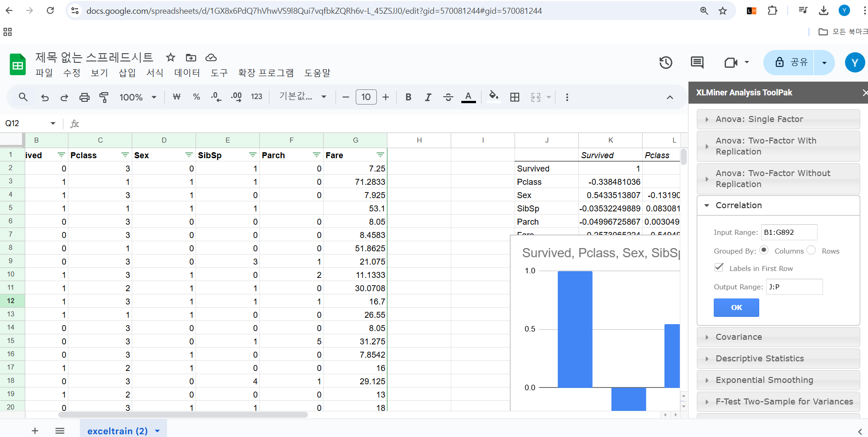
Task: Open the 데이터 menu
Action: pyautogui.click(x=187, y=73)
